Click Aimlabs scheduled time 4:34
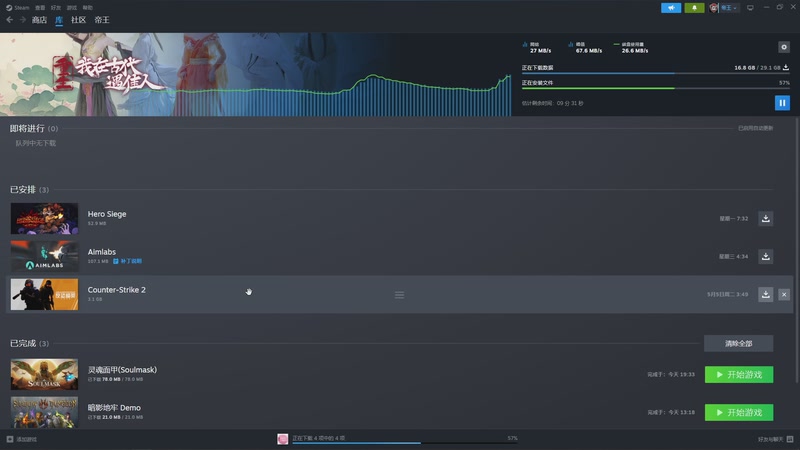Image resolution: width=800 pixels, height=450 pixels. [x=734, y=256]
